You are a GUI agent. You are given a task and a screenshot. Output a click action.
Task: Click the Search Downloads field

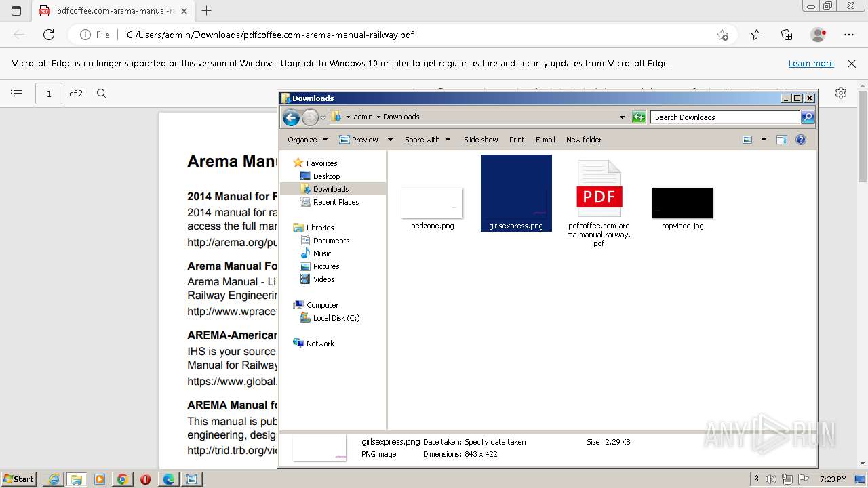(x=725, y=117)
